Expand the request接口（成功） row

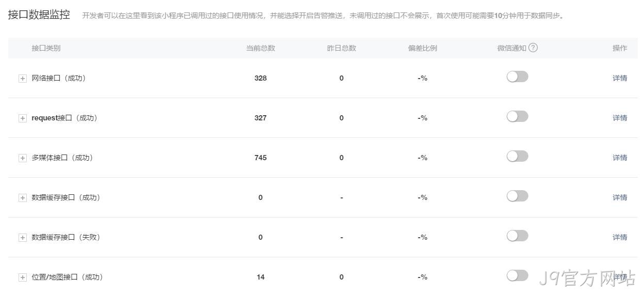[23, 118]
